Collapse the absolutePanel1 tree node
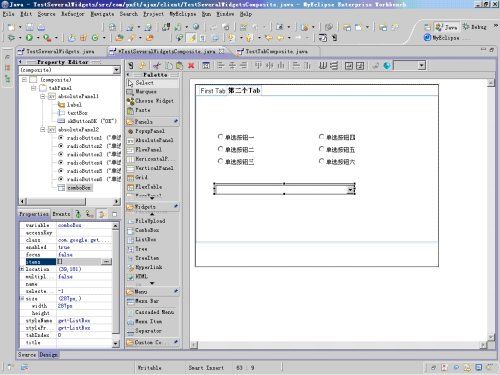 click(x=43, y=96)
